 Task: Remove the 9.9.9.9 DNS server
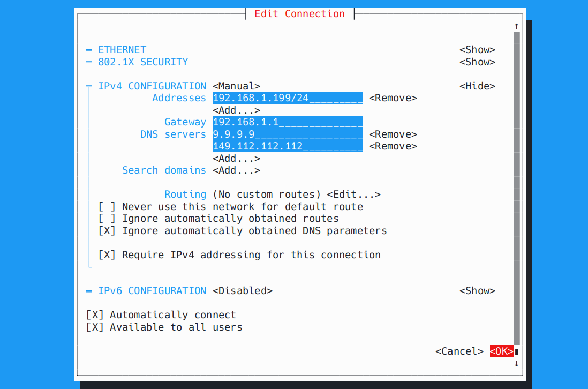pyautogui.click(x=393, y=134)
